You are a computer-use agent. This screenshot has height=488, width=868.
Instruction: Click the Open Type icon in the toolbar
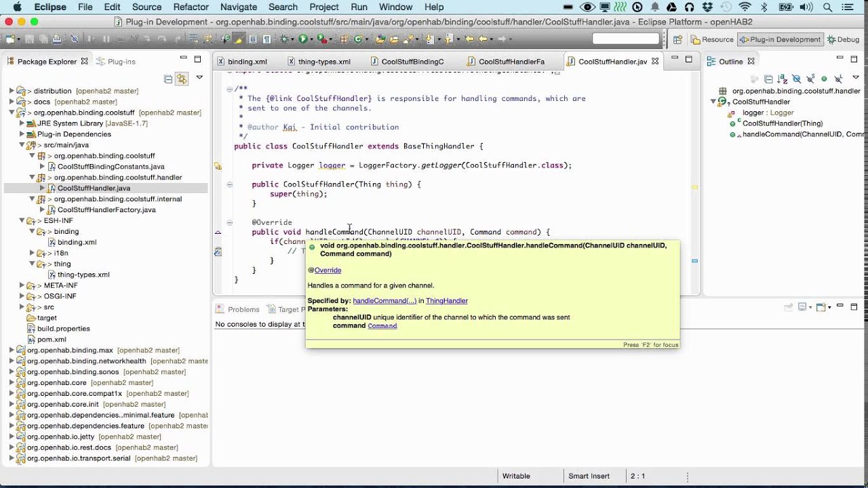(x=380, y=39)
